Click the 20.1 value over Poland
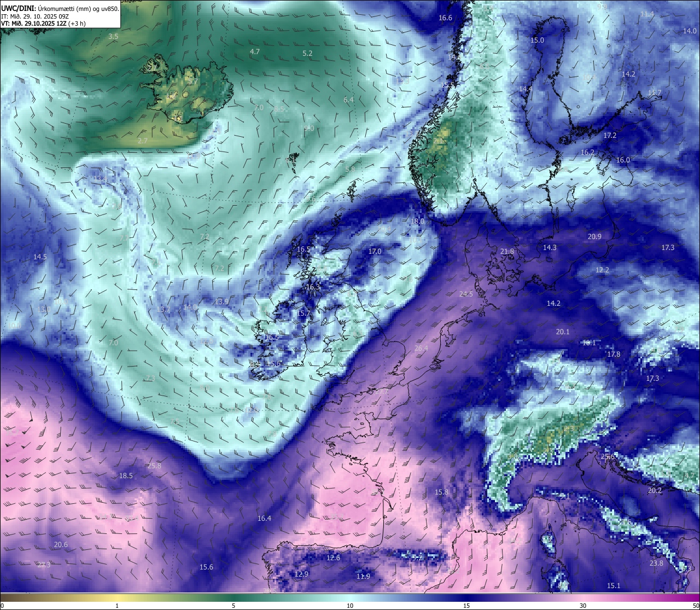 coord(563,332)
